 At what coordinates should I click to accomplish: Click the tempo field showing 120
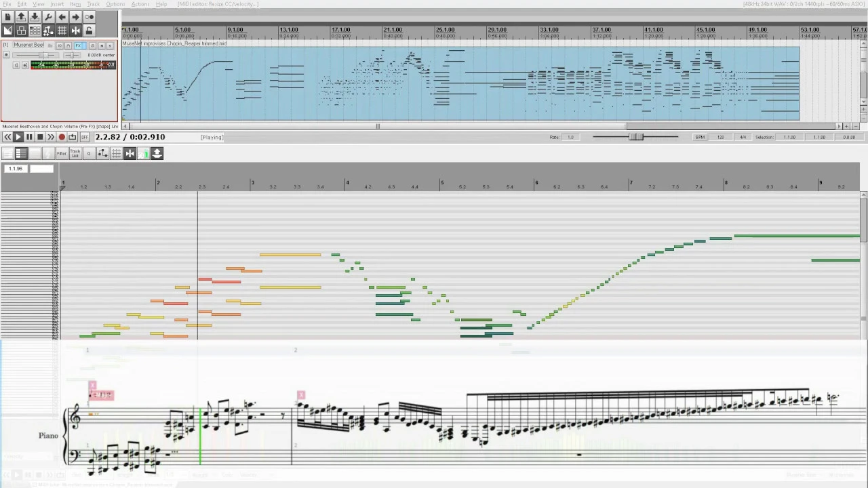click(720, 137)
